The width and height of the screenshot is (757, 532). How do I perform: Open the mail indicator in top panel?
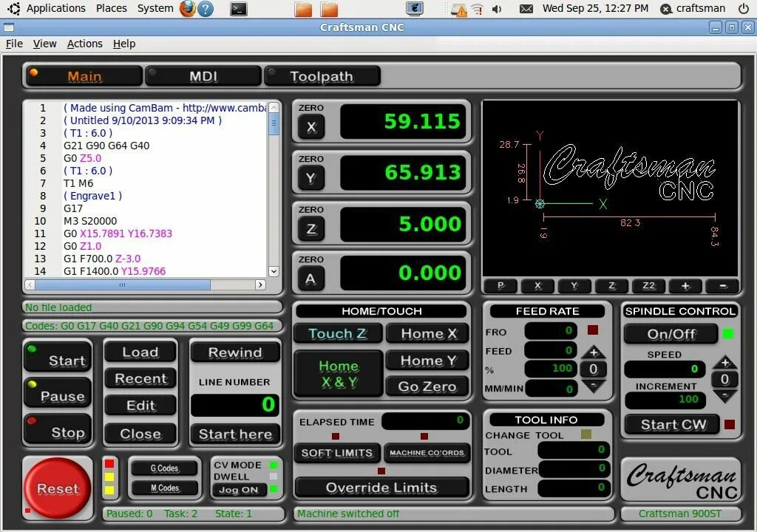tap(526, 9)
